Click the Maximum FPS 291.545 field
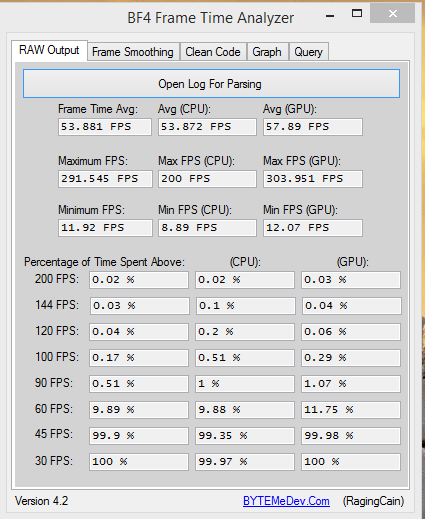This screenshot has height=519, width=425. [105, 179]
